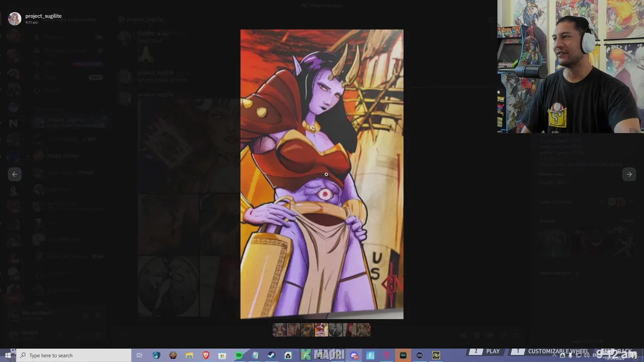Viewport: 644px width, 362px height.
Task: Open Steam from the taskbar
Action: (x=271, y=355)
